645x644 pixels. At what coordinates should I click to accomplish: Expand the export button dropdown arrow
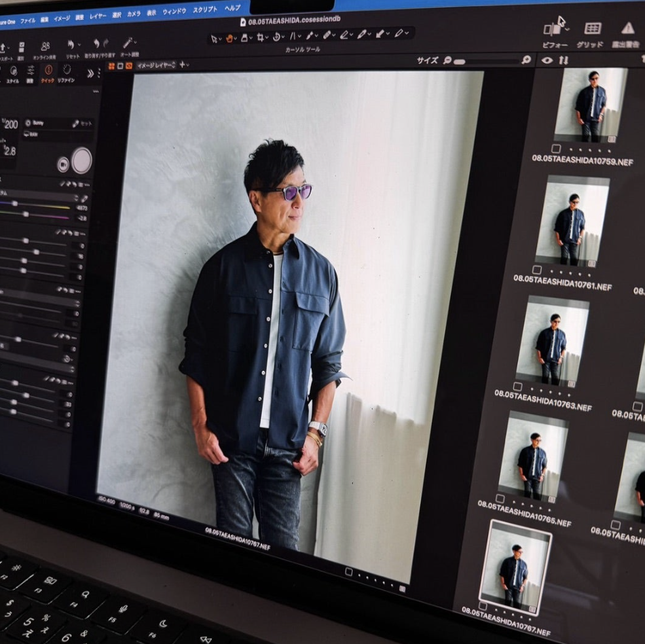tap(9, 48)
